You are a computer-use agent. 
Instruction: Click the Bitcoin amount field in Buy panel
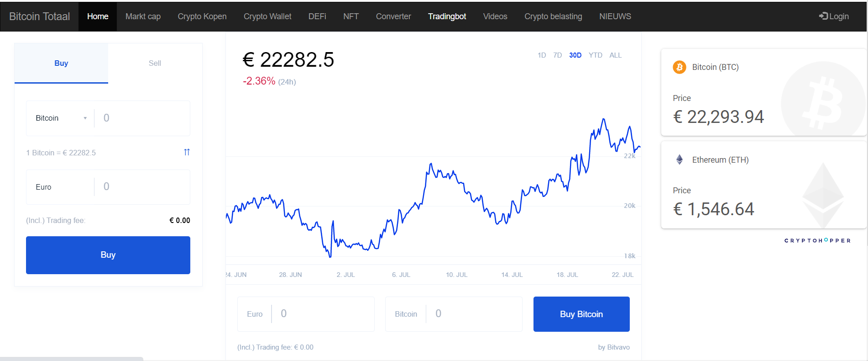(x=142, y=118)
